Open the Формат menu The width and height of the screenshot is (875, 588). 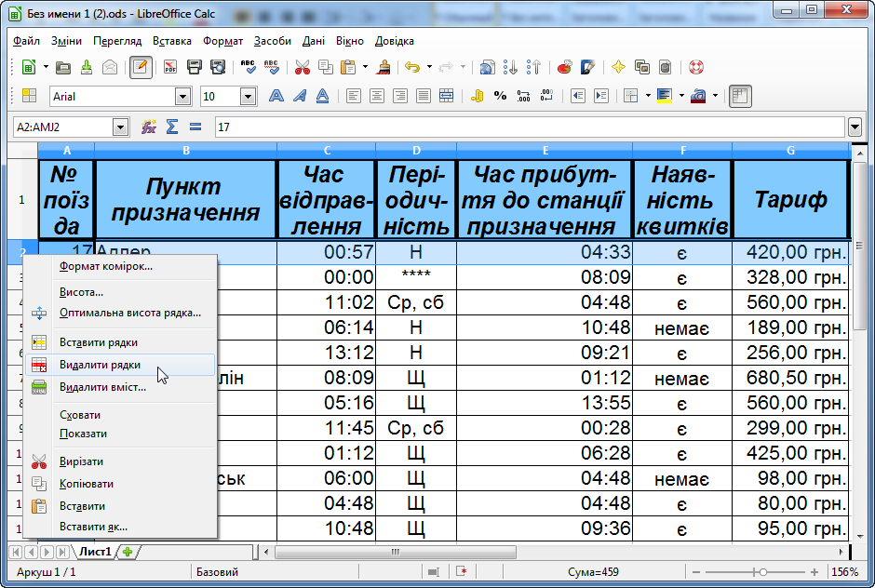tap(222, 41)
